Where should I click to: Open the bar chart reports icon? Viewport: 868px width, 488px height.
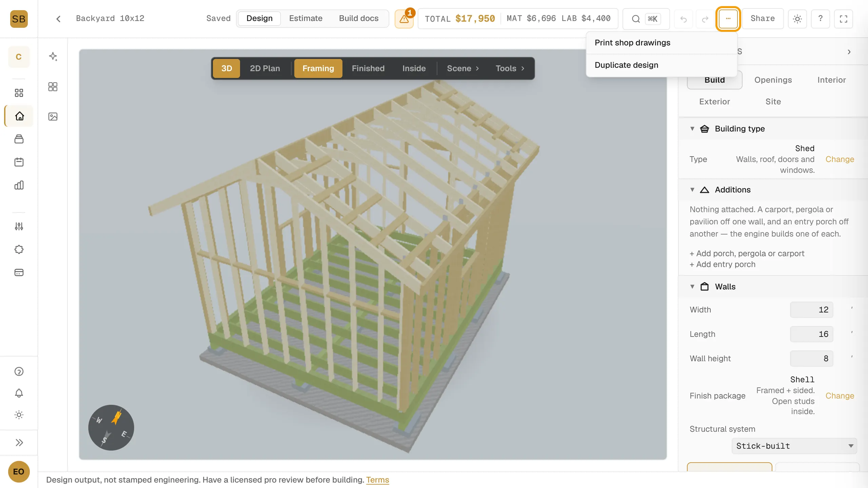click(19, 185)
